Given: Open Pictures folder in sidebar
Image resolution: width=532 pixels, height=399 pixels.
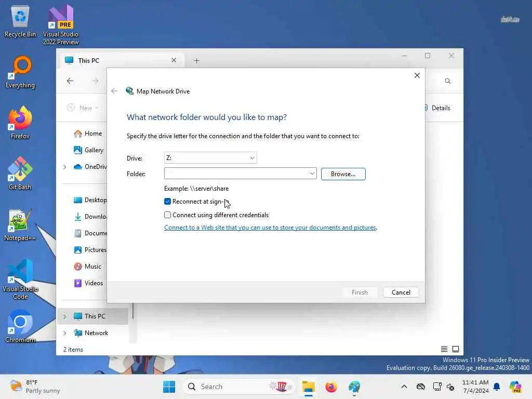Looking at the screenshot, I should (x=89, y=250).
